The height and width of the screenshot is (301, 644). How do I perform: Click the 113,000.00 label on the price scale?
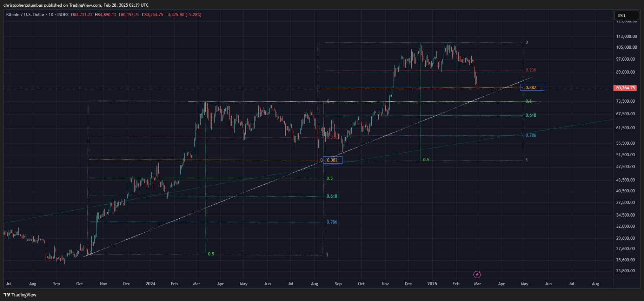[626, 36]
